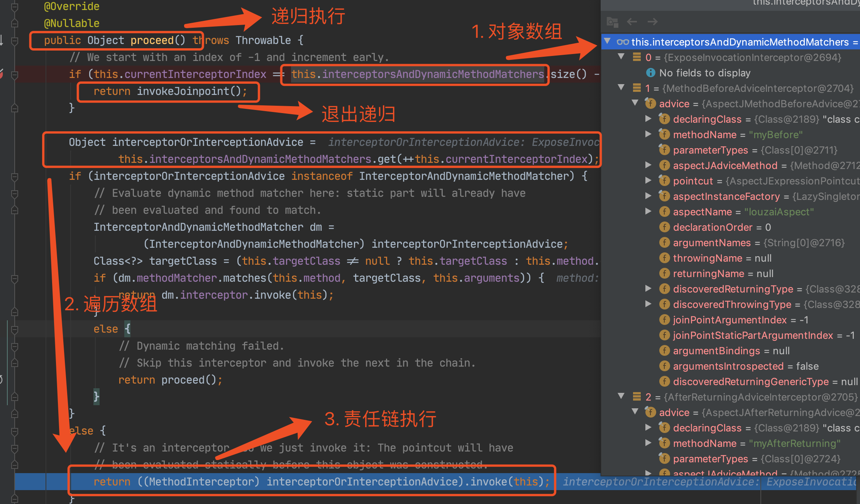
Task: Click the field icon next to argumentsIntrospected
Action: (x=664, y=366)
